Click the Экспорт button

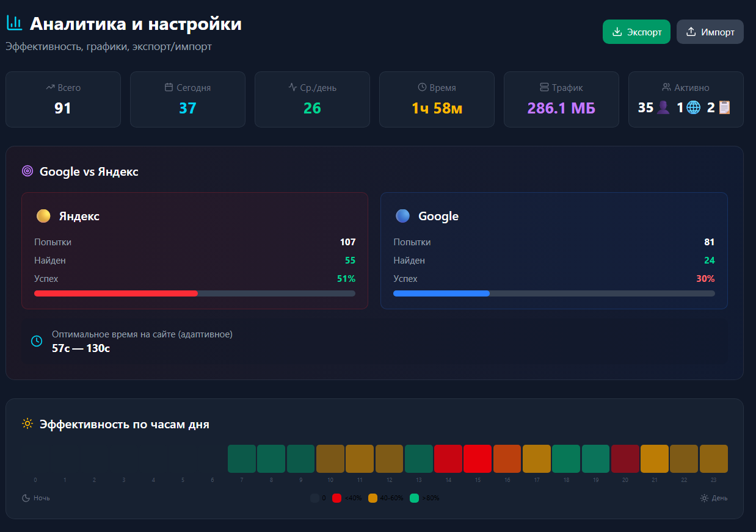tap(636, 32)
